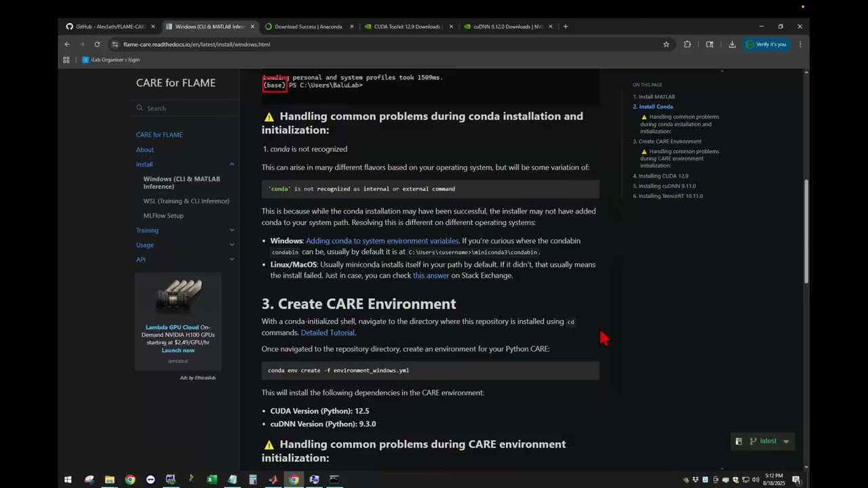Open the Windows Start menu
The image size is (868, 488).
click(x=68, y=480)
